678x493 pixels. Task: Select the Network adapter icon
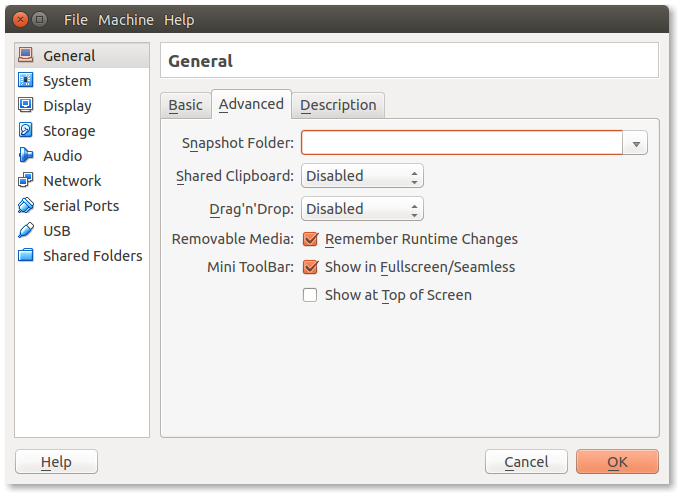coord(26,181)
